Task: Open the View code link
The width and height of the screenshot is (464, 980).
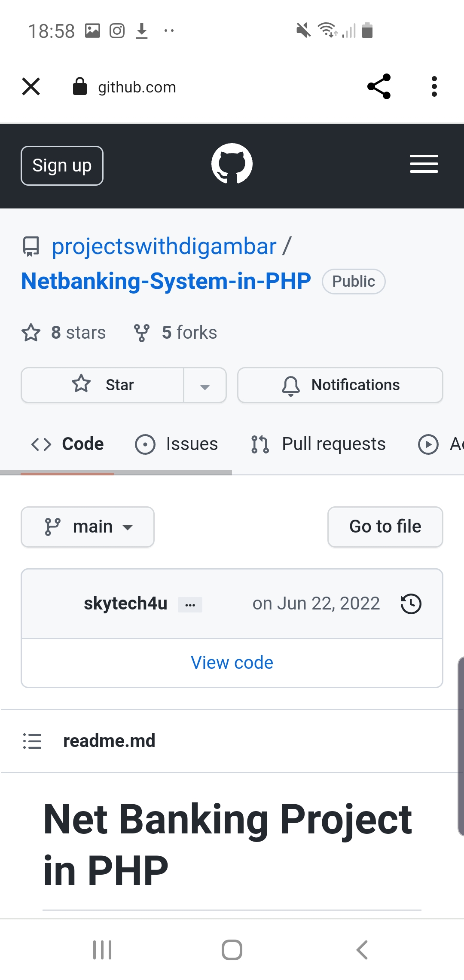Action: 232,663
